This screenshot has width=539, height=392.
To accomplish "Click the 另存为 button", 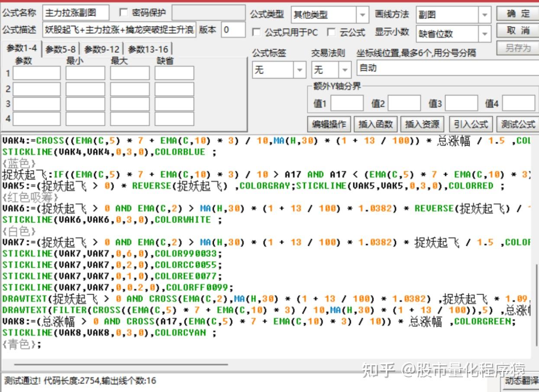I will 518,48.
